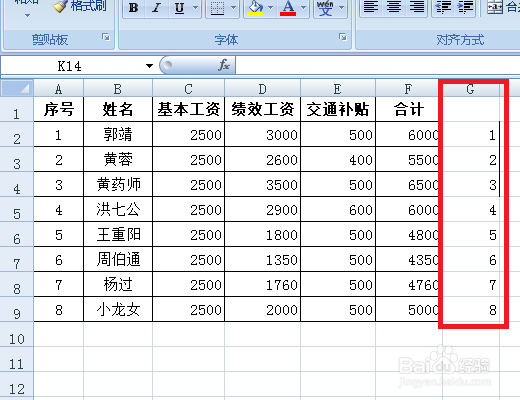Open Paste options dropdown arrow
Viewport: 520px width, 400px height.
point(27,15)
